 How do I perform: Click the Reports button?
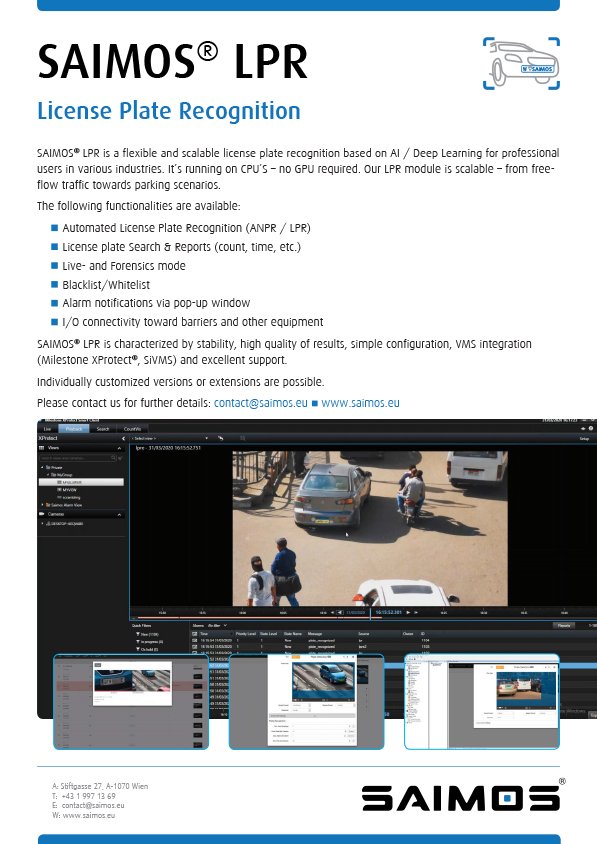(x=564, y=625)
